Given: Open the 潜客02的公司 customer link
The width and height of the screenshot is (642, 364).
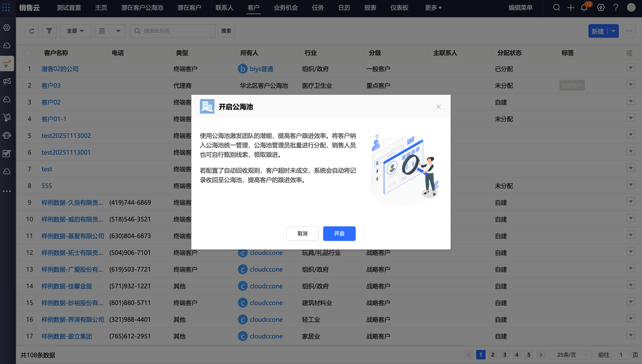Looking at the screenshot, I should 60,69.
